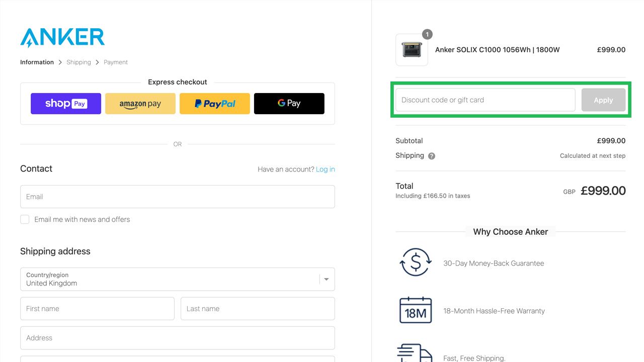Click the product name Anker SOLIX C1000 1056Wh

coord(497,50)
